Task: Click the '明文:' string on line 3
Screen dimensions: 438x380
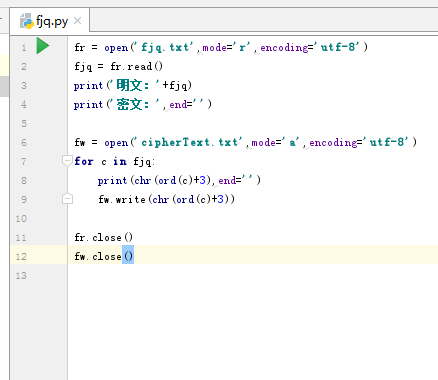Action: point(135,85)
